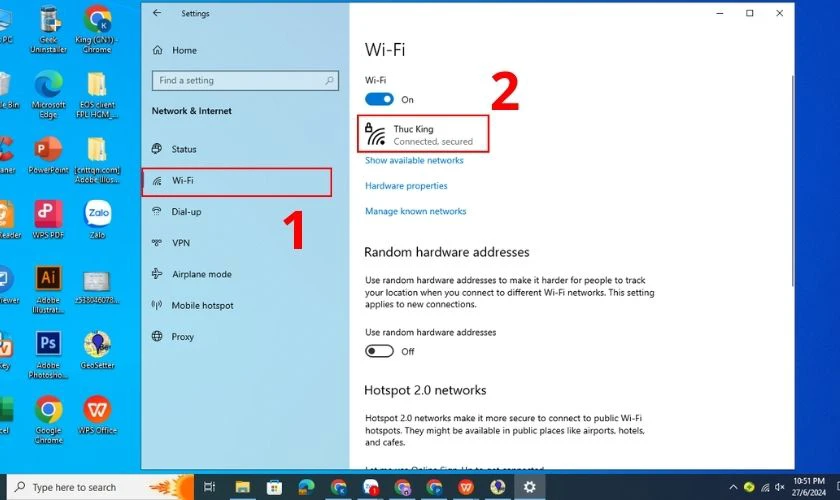Show hidden tray icons chevron
The image size is (840, 500).
[733, 487]
